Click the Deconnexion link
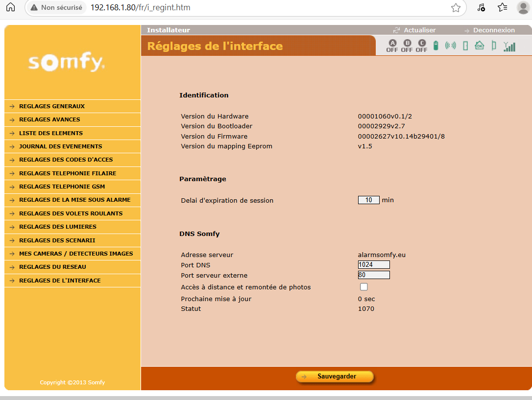The height and width of the screenshot is (400, 532). (x=494, y=30)
